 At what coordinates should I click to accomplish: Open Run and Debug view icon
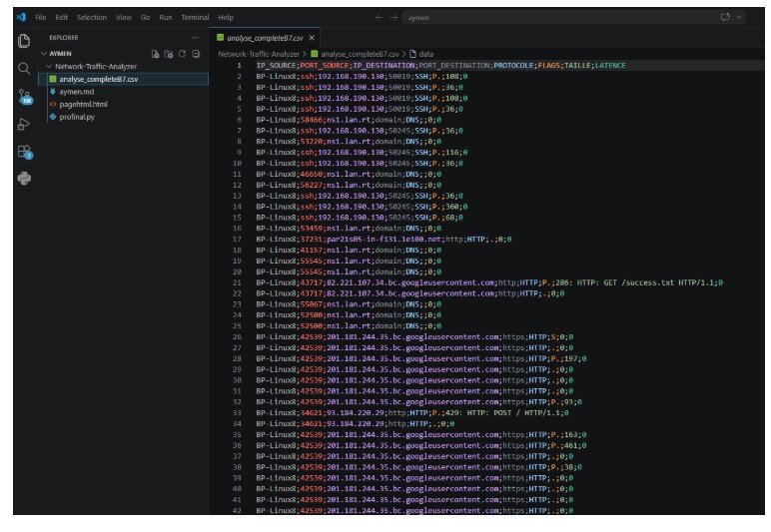pyautogui.click(x=23, y=125)
